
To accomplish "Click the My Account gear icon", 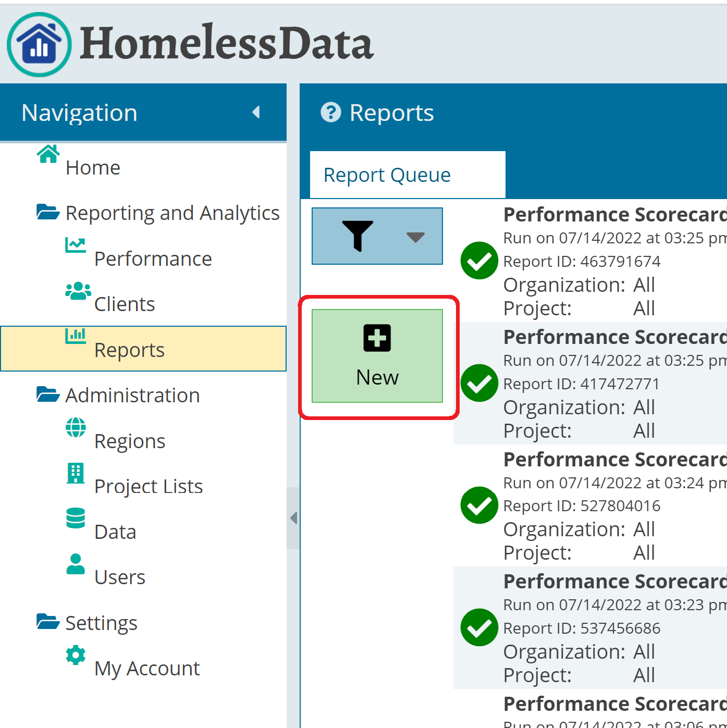I will coord(76,655).
